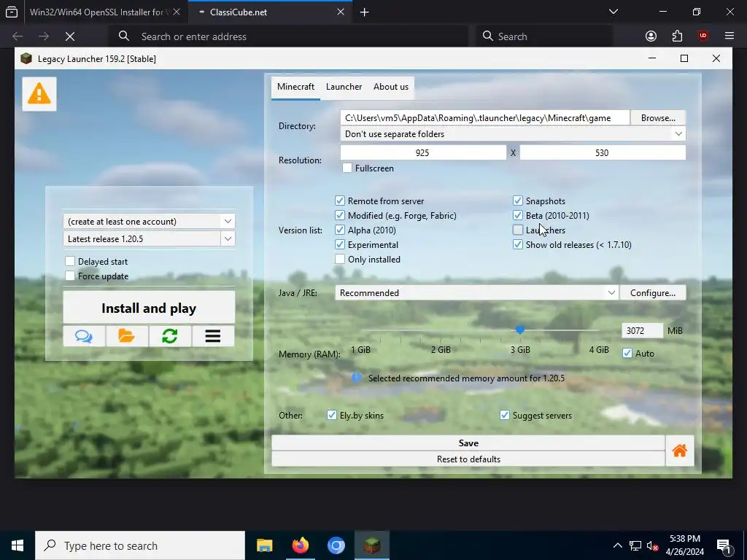The image size is (747, 560).
Task: Click Reset to defaults
Action: coord(468,459)
